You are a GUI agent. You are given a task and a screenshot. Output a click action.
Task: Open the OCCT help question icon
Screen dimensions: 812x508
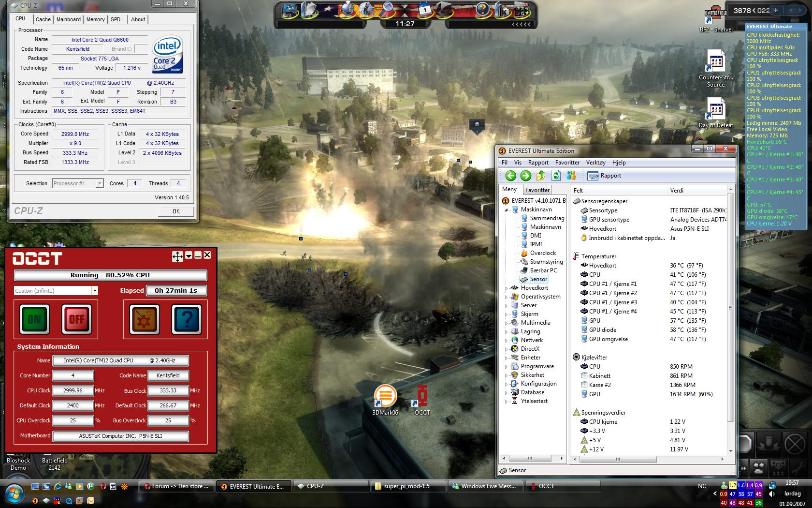pos(187,319)
